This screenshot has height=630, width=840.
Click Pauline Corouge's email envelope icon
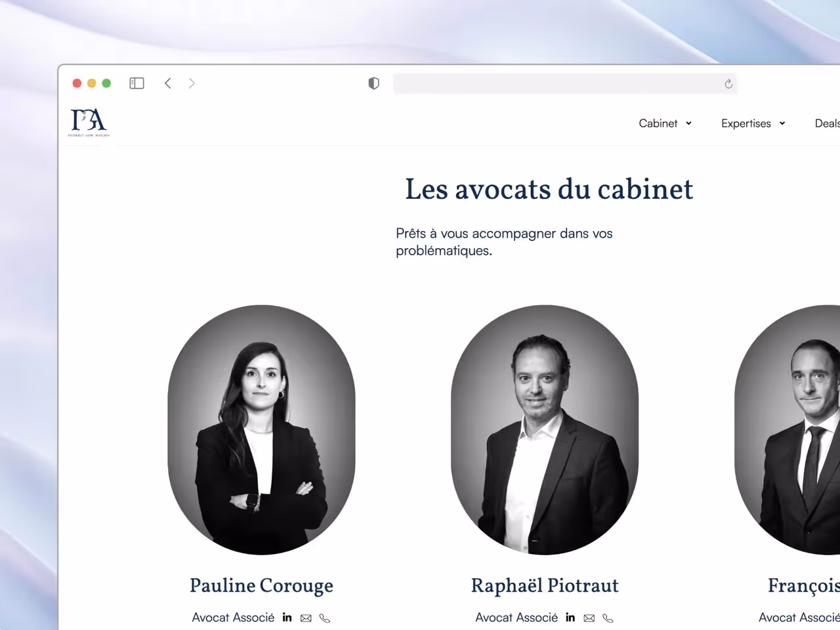click(306, 618)
